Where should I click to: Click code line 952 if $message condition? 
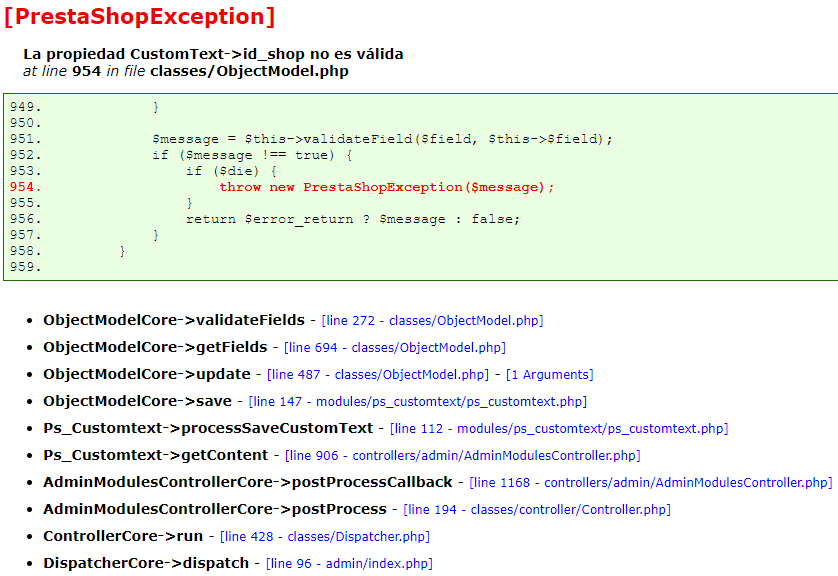tap(252, 155)
